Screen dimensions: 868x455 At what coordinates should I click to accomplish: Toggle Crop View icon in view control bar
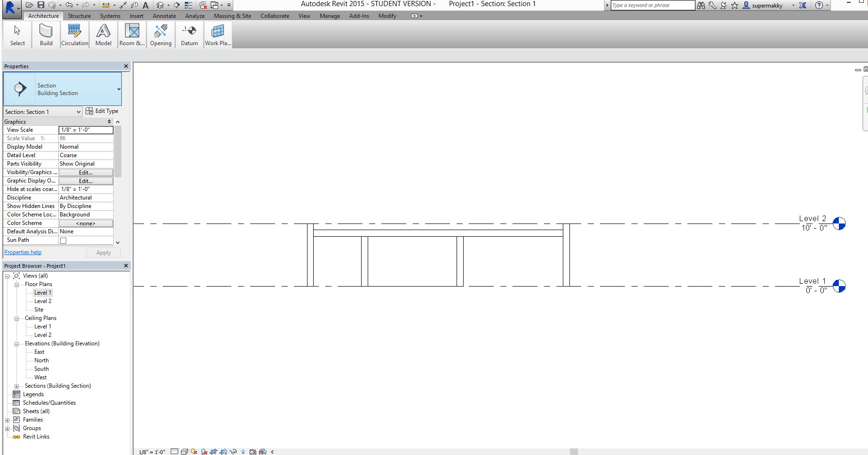point(213,452)
